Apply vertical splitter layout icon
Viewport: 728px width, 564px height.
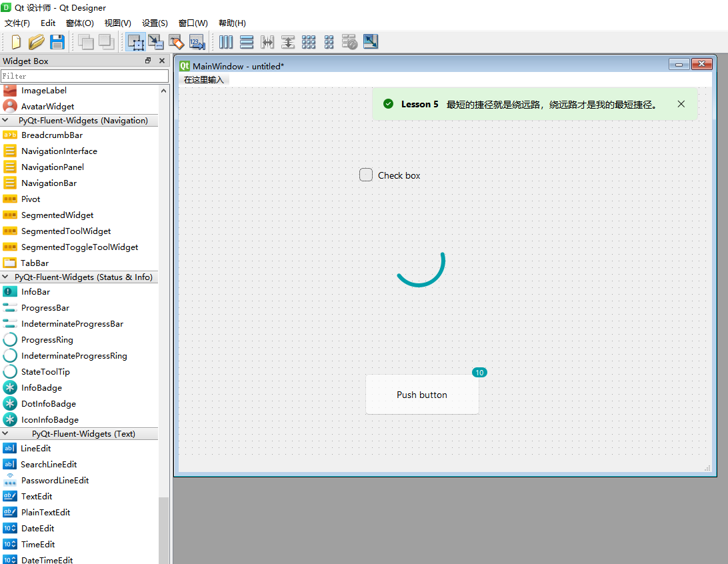click(288, 42)
